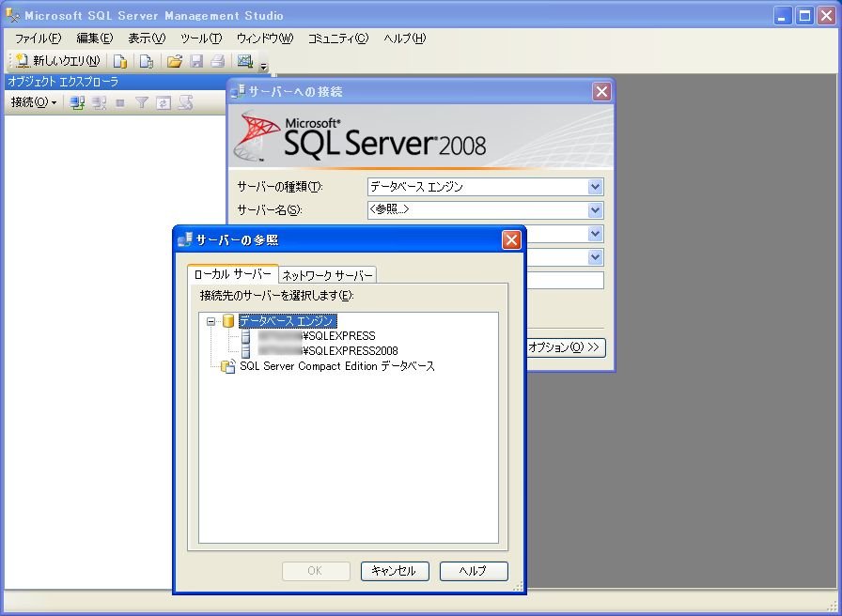Open the ツール(T) menu
Image resolution: width=842 pixels, height=616 pixels.
coord(201,38)
